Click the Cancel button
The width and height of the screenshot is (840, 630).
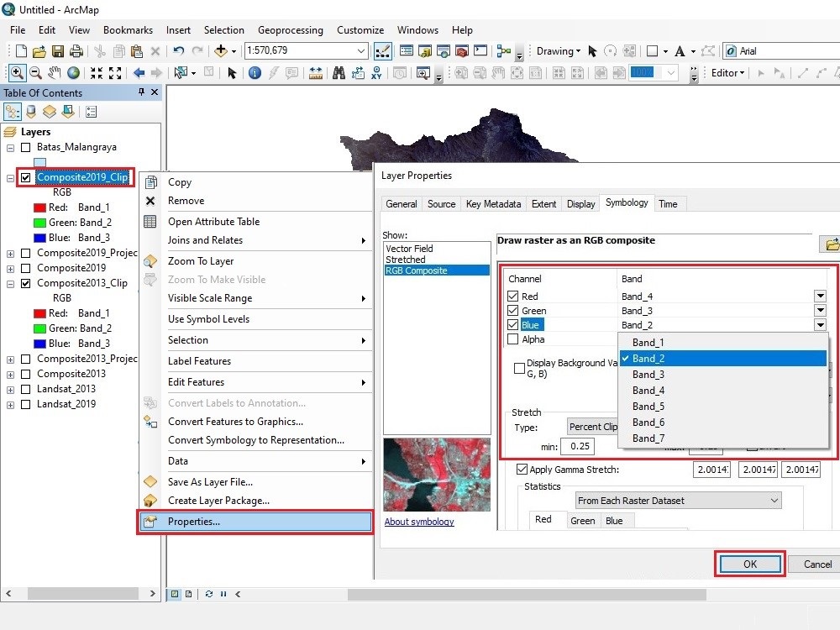[817, 564]
